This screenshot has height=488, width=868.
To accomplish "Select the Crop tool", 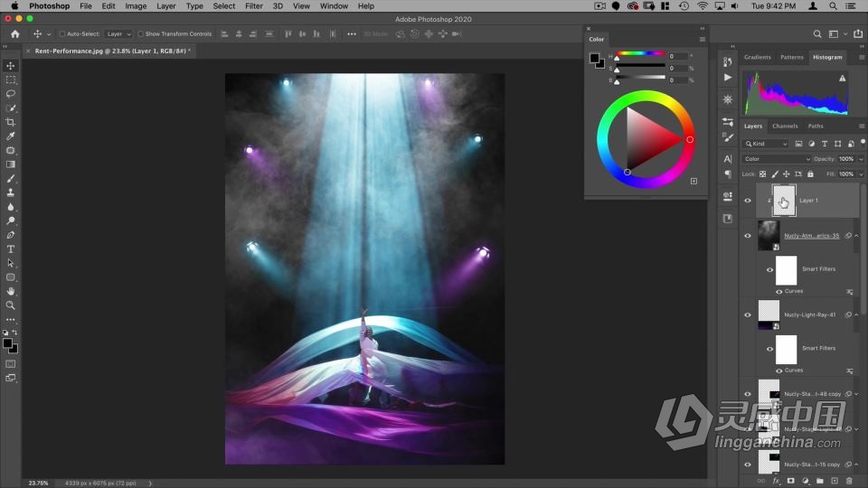I will 11,122.
